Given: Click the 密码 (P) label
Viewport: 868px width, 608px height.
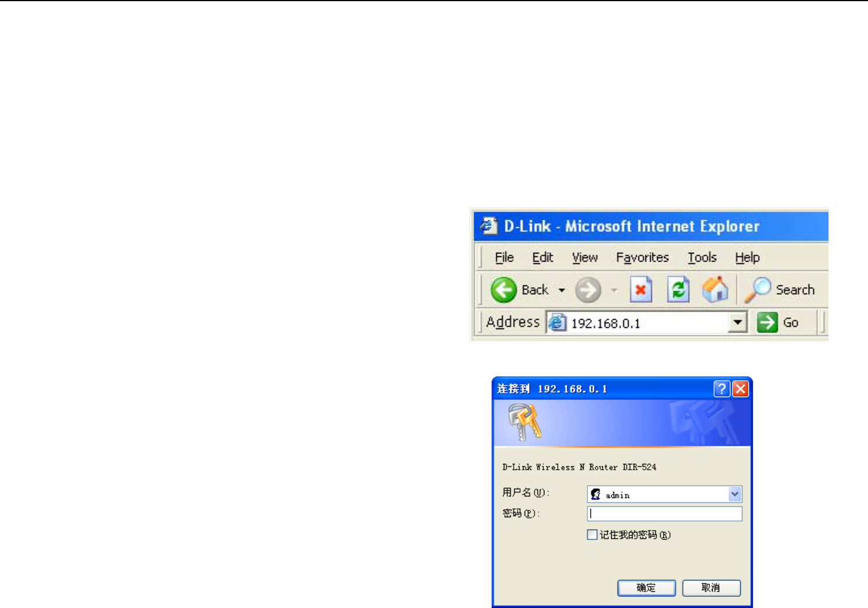Looking at the screenshot, I should click(x=521, y=514).
